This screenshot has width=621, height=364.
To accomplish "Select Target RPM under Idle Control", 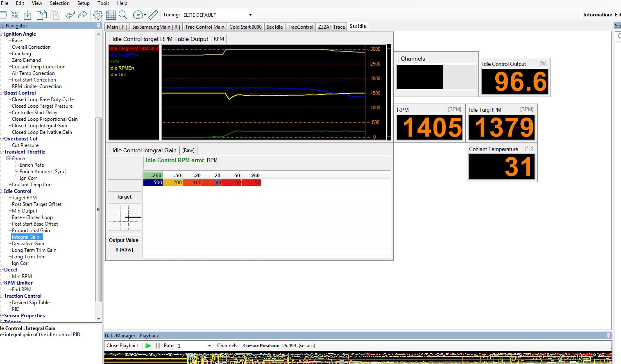I will 24,198.
